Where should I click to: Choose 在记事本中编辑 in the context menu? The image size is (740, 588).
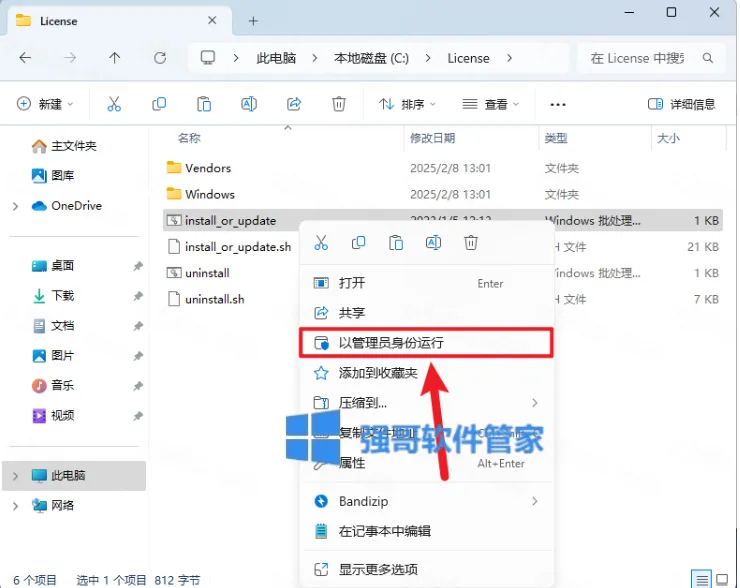[426, 531]
